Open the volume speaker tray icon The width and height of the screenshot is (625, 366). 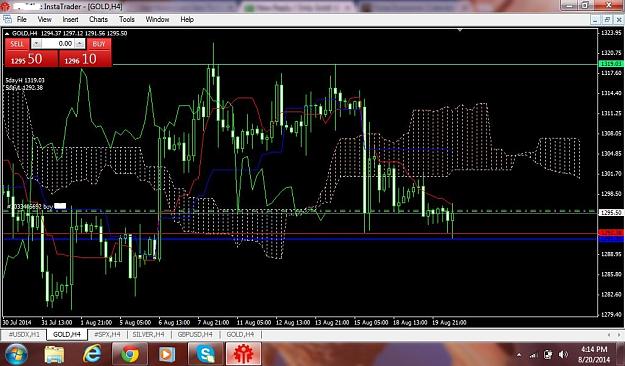coord(563,354)
